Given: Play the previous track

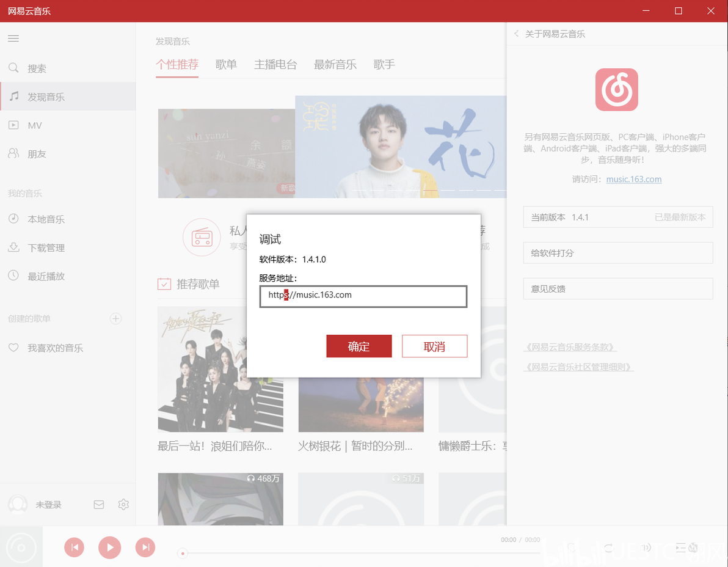Looking at the screenshot, I should (75, 547).
